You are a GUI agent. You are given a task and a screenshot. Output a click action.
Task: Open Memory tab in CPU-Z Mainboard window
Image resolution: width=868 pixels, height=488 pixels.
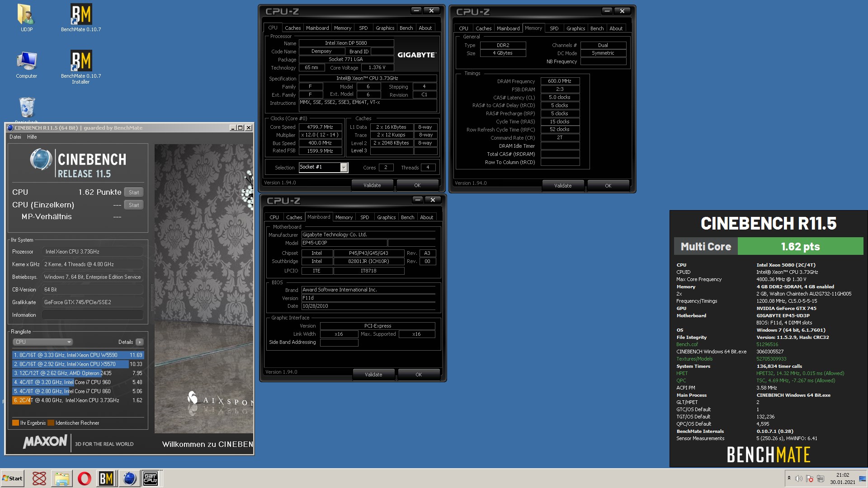pos(344,217)
